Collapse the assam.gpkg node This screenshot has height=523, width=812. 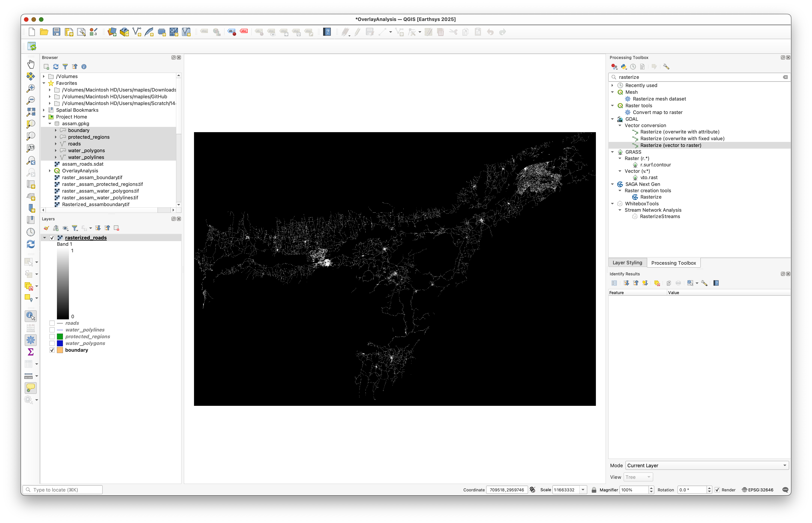tap(50, 124)
